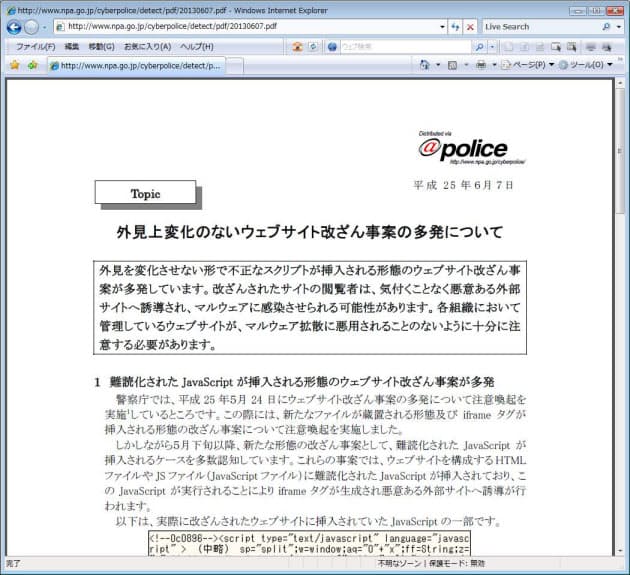This screenshot has height=575, width=630.
Task: Click the framed summary starting 外見を変化させない形で
Action: click(x=310, y=307)
